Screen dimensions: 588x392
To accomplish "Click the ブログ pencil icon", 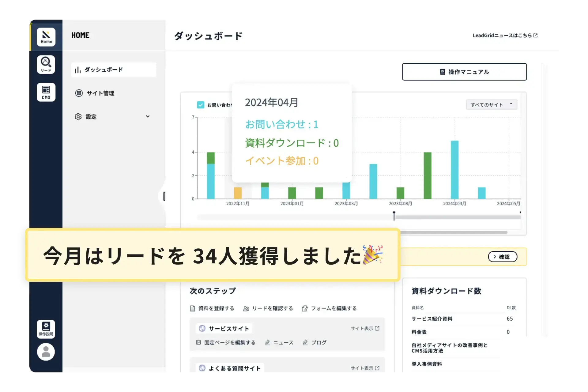I will pyautogui.click(x=305, y=342).
